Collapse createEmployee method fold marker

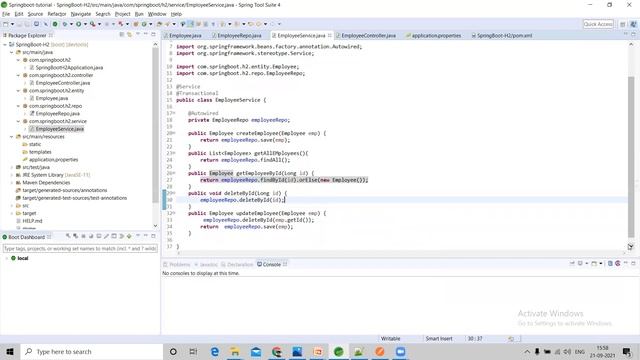click(173, 133)
